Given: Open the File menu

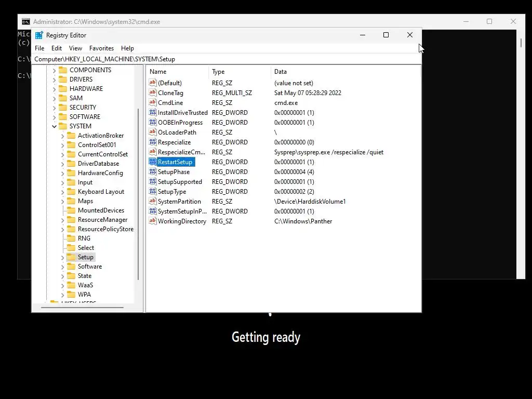Looking at the screenshot, I should (x=39, y=48).
